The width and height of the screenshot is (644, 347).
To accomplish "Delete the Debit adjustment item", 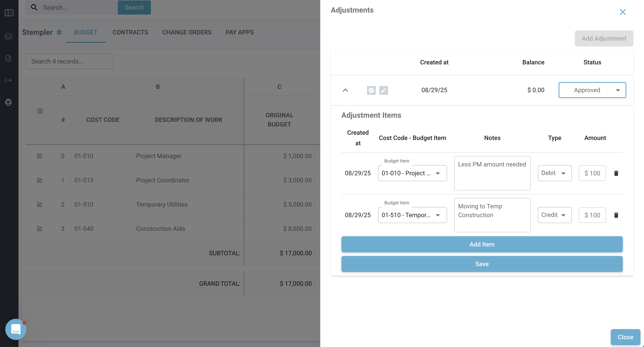I will (616, 173).
